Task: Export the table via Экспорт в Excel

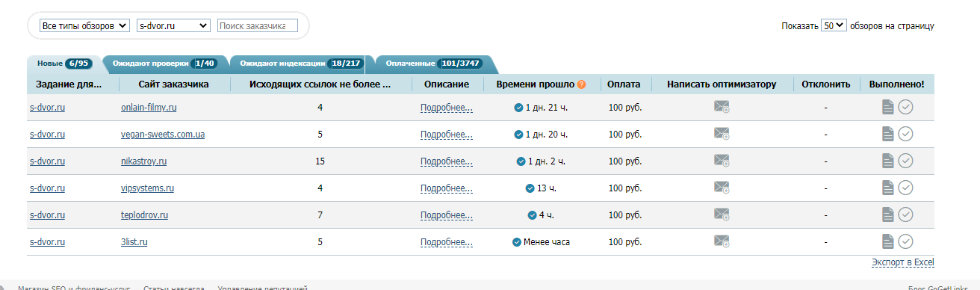Action: click(x=902, y=262)
